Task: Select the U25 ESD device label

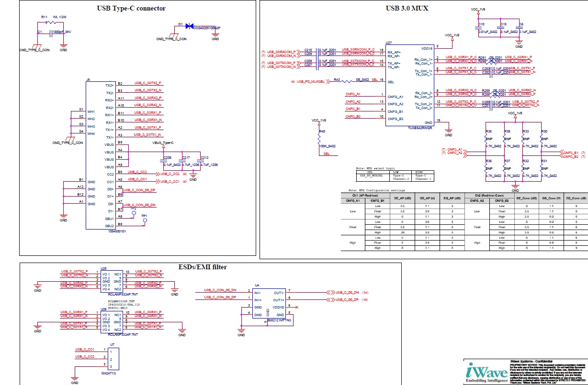Action: 103,268
